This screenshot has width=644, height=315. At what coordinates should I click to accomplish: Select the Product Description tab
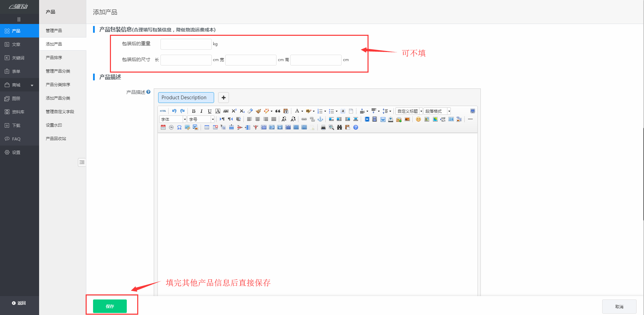(x=186, y=98)
